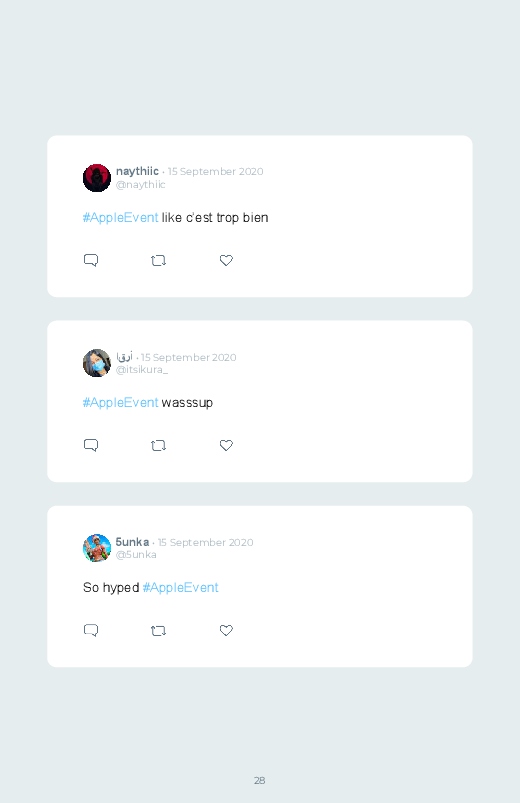Open the naythiic display name
The height and width of the screenshot is (803, 520).
click(x=137, y=171)
